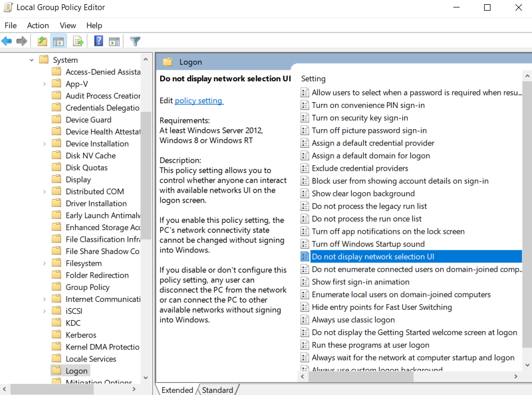Screen dimensions: 532x395
Task: Select 'Turn off Windows Startup sound' setting
Action: (x=368, y=244)
